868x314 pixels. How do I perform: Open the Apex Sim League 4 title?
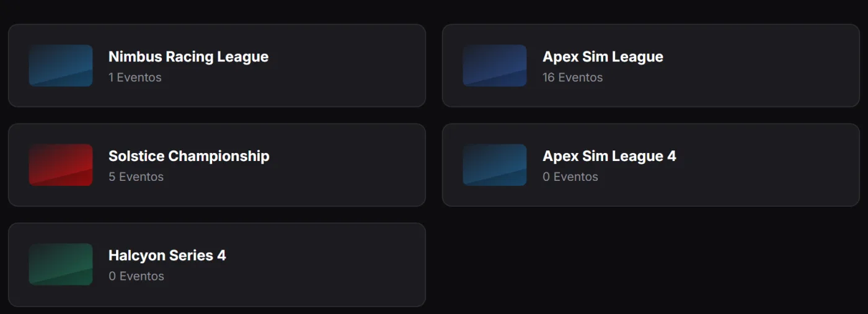(x=609, y=155)
